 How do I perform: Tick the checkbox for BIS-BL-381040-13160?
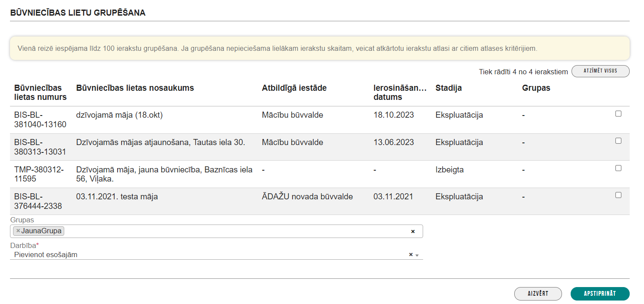click(x=618, y=114)
